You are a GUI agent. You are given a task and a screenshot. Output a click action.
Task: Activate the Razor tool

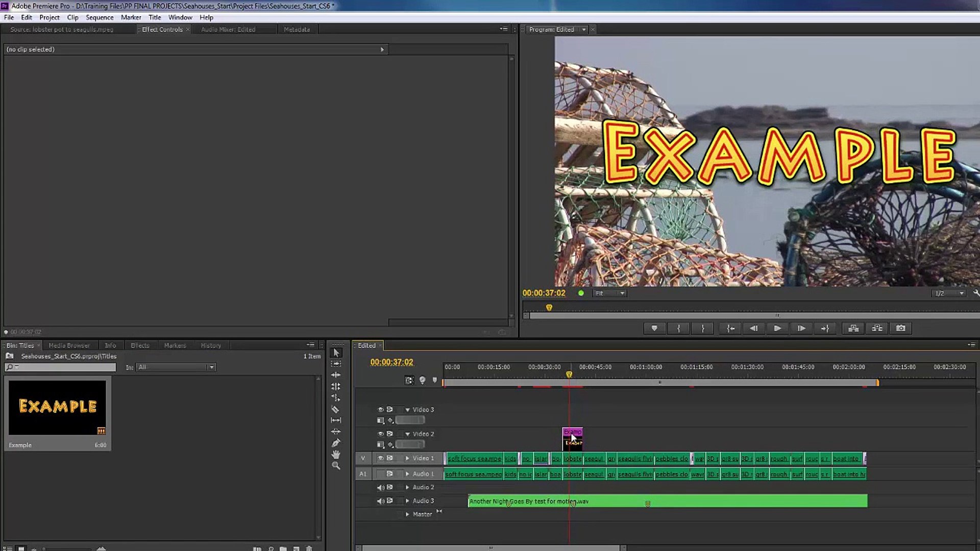[x=336, y=408]
